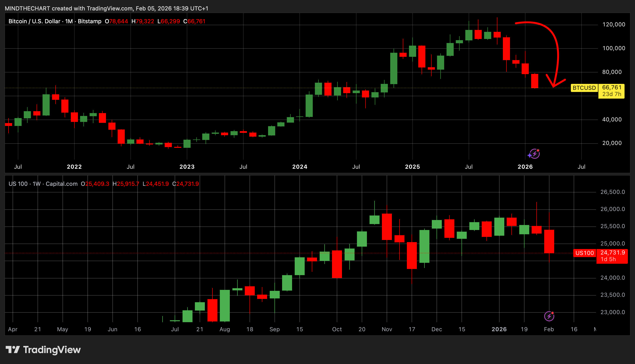The width and height of the screenshot is (635, 364).
Task: Open the Bitcoin / U.S. Dollar symbol title
Action: pyautogui.click(x=34, y=21)
